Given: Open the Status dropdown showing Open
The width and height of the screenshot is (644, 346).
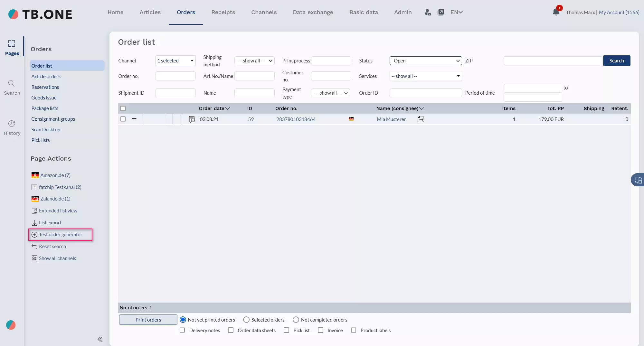Looking at the screenshot, I should 426,61.
